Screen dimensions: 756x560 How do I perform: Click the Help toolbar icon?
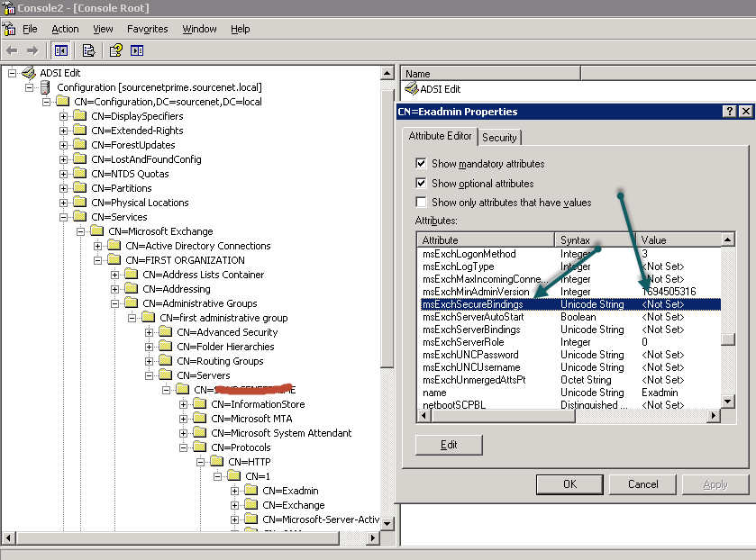tap(115, 50)
